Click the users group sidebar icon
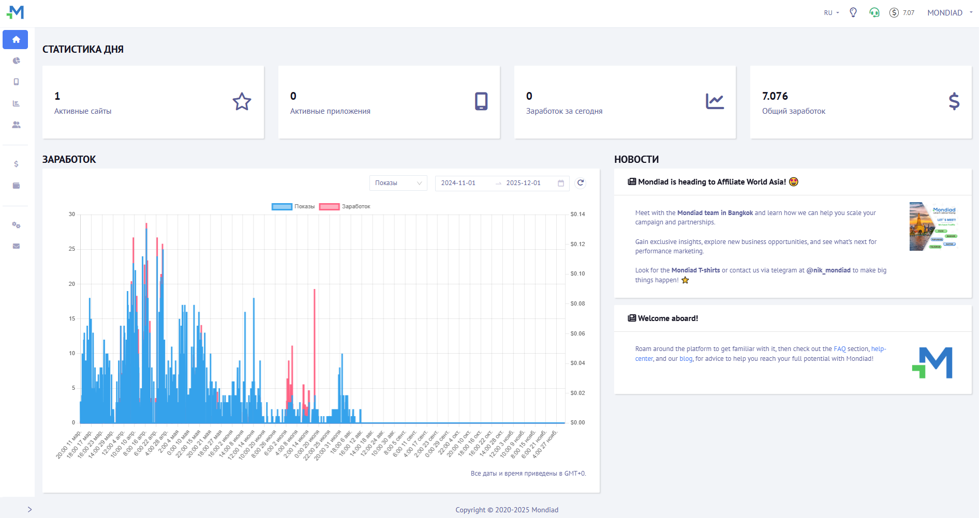 [x=16, y=125]
